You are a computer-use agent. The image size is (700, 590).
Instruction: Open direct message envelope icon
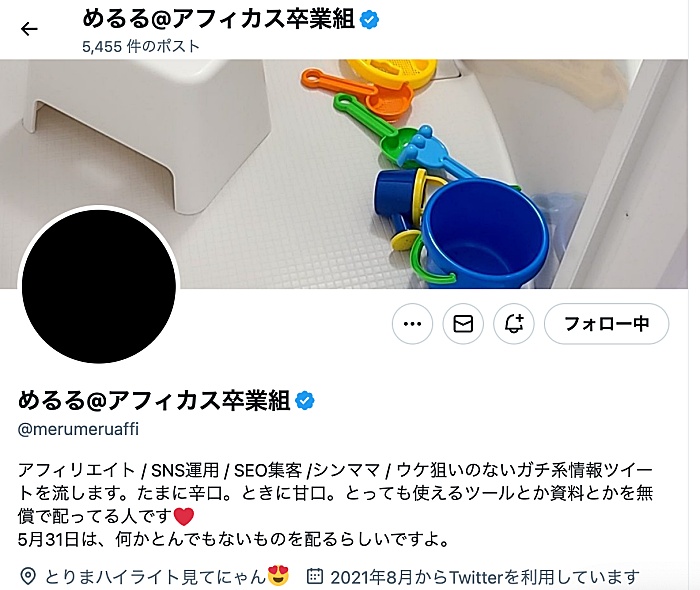(463, 324)
